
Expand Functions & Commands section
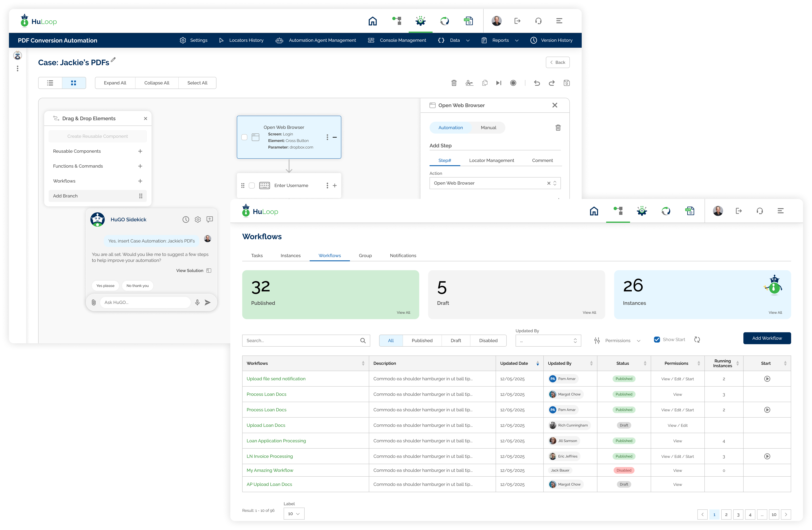coord(140,166)
